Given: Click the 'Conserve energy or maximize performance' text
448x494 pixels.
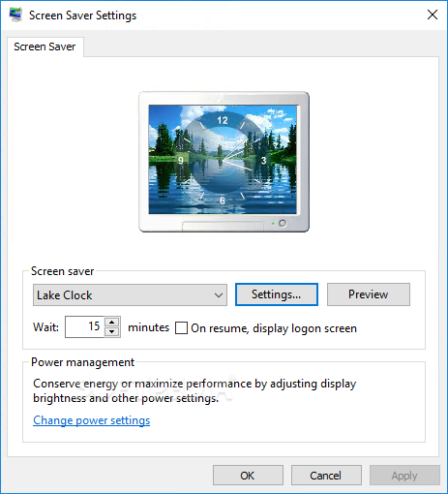Looking at the screenshot, I should (194, 390).
